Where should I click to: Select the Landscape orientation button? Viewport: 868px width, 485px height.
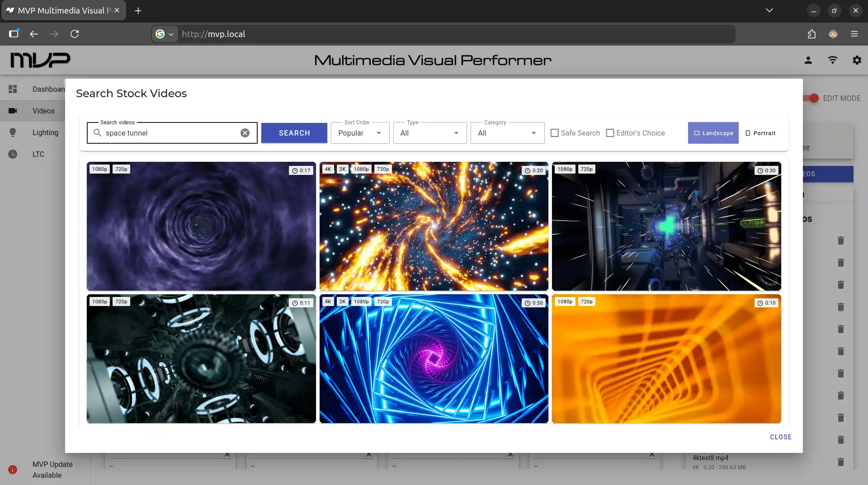click(x=713, y=133)
